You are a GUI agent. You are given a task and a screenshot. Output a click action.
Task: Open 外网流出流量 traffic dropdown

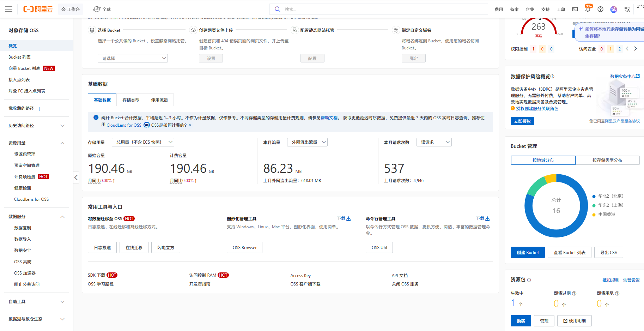coord(307,142)
